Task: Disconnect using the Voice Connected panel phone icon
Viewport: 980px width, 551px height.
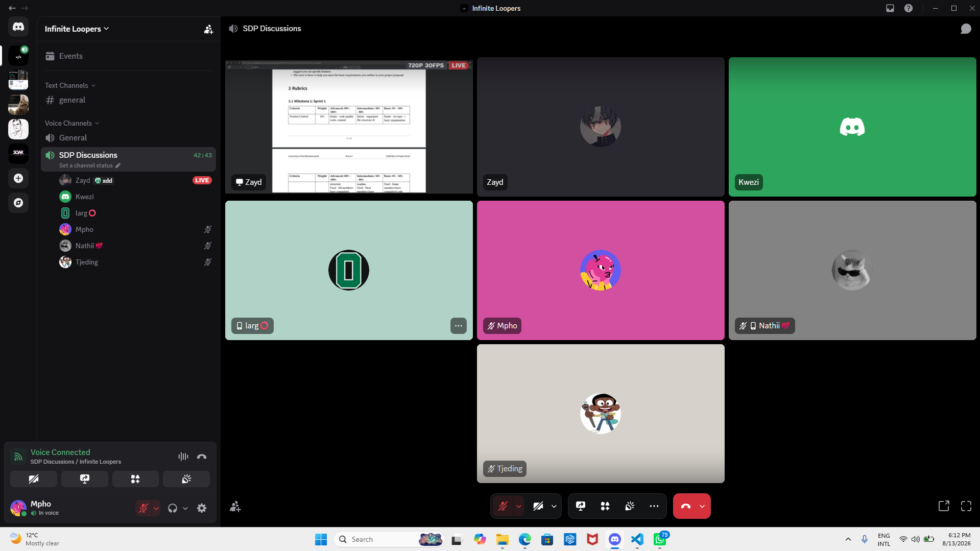Action: (x=202, y=457)
